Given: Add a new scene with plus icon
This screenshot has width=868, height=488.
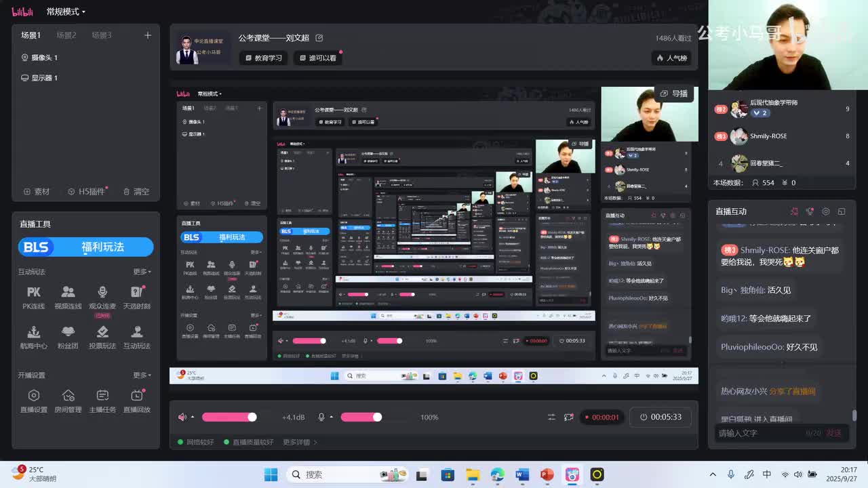Looking at the screenshot, I should pyautogui.click(x=148, y=35).
